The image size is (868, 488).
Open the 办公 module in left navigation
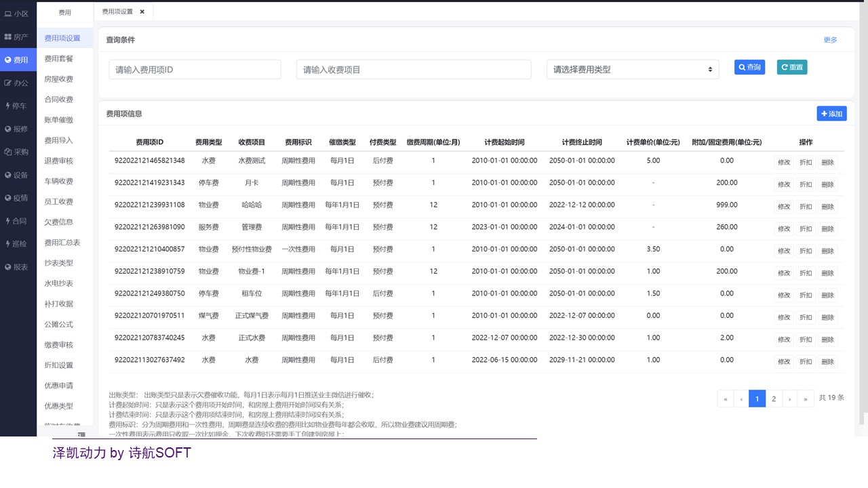pyautogui.click(x=18, y=83)
